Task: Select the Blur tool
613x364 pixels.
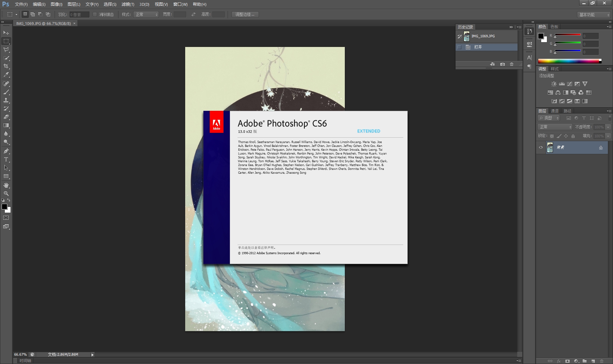Action: [x=6, y=134]
